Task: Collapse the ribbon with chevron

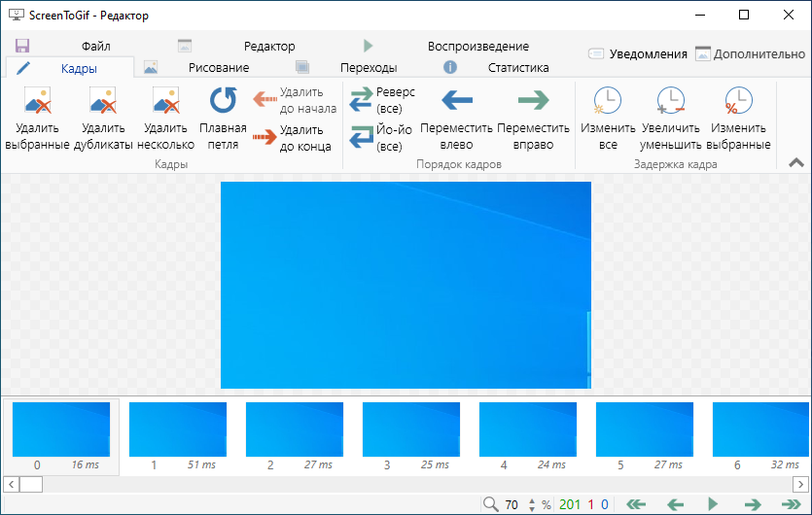Action: (x=795, y=163)
